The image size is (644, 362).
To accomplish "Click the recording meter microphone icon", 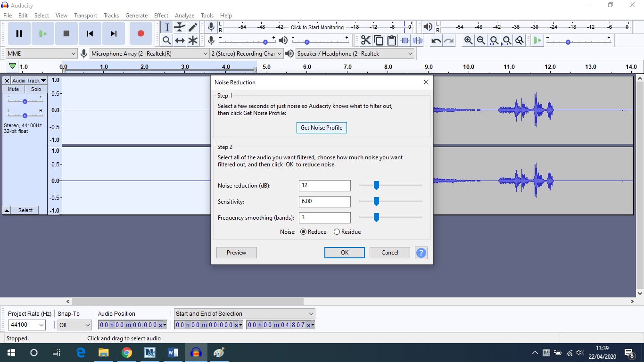I will point(211,27).
